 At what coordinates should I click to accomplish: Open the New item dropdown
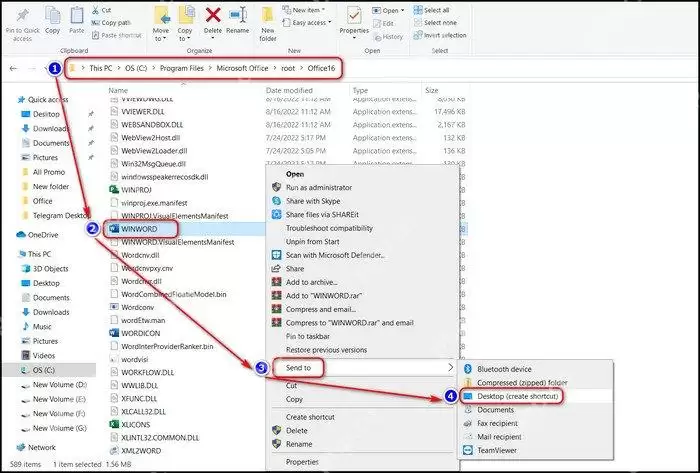[304, 9]
